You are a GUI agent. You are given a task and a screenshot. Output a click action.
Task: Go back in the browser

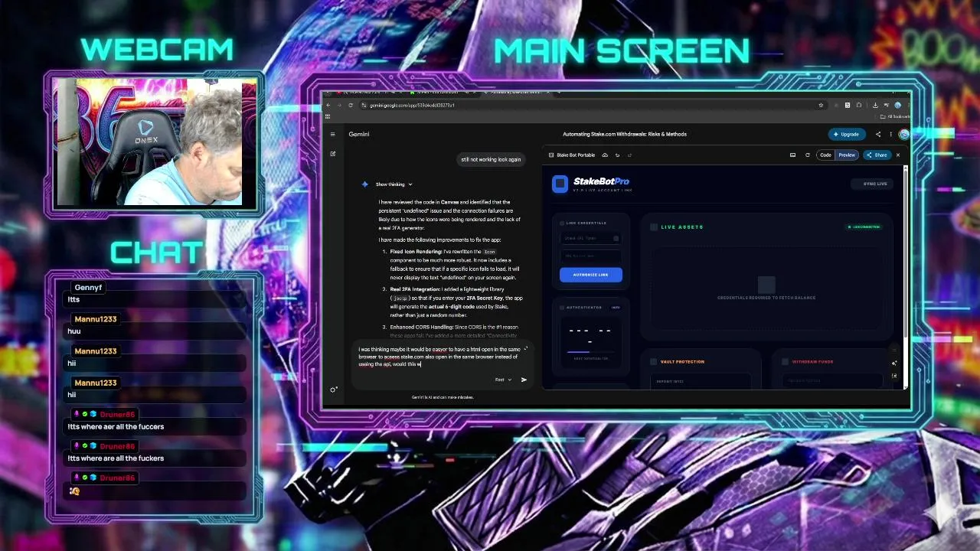(328, 105)
